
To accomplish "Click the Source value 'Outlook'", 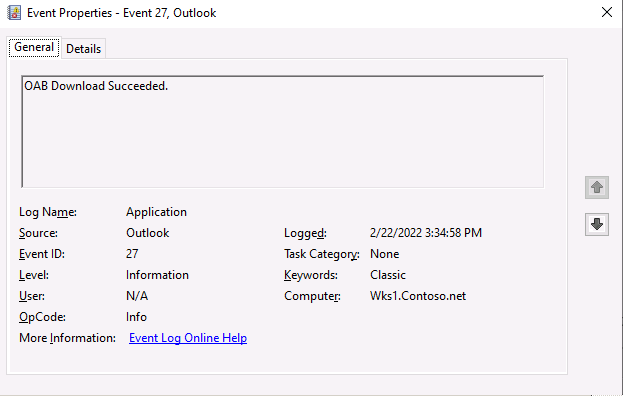I will pos(147,233).
